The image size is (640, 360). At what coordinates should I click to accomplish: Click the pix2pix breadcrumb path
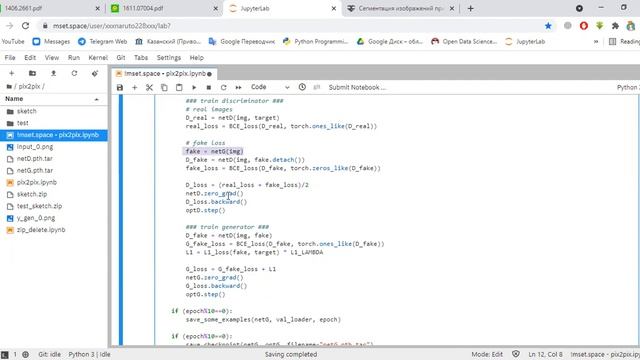point(29,87)
